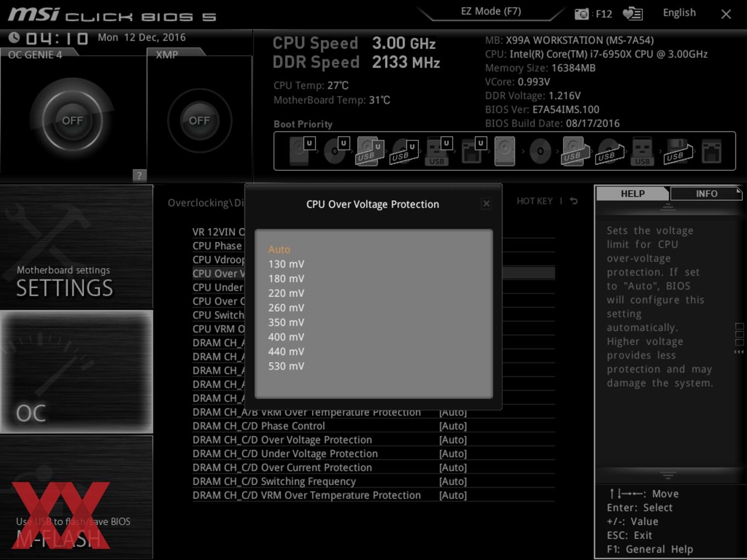Open the OC overclocking section
747x560 pixels.
pos(76,372)
